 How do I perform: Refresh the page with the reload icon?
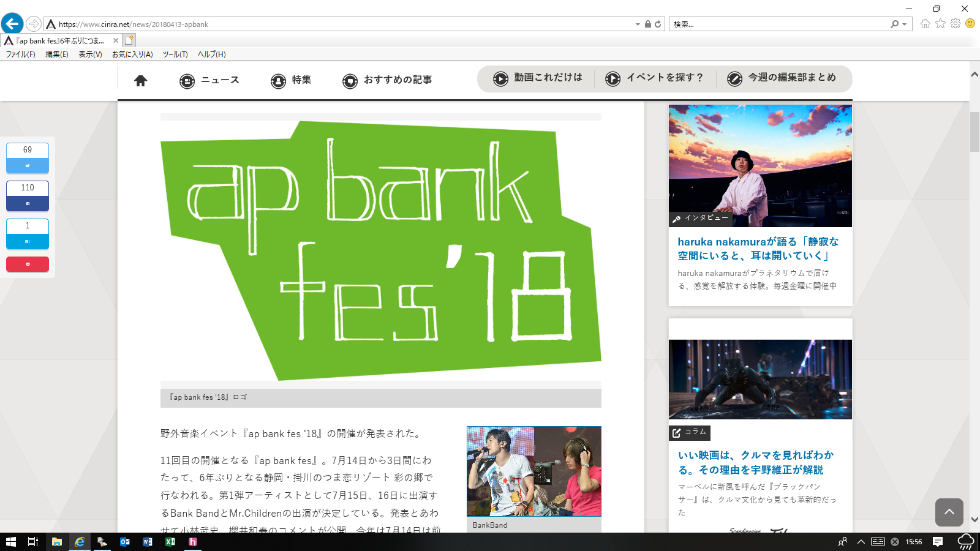[658, 24]
